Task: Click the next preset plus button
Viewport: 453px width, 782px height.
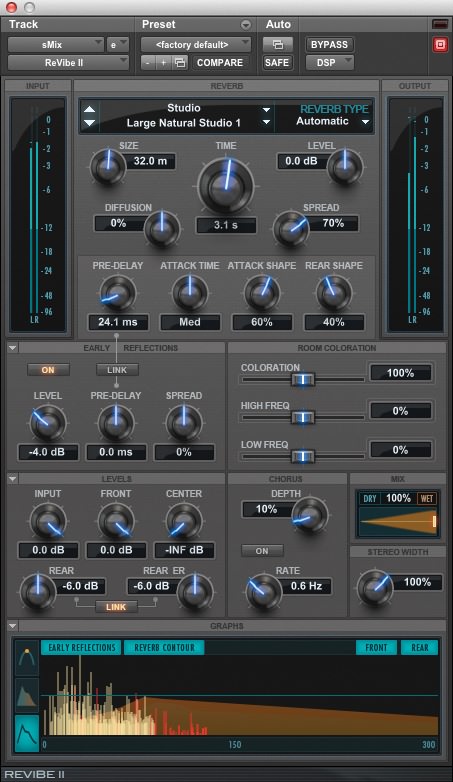Action: click(x=164, y=63)
